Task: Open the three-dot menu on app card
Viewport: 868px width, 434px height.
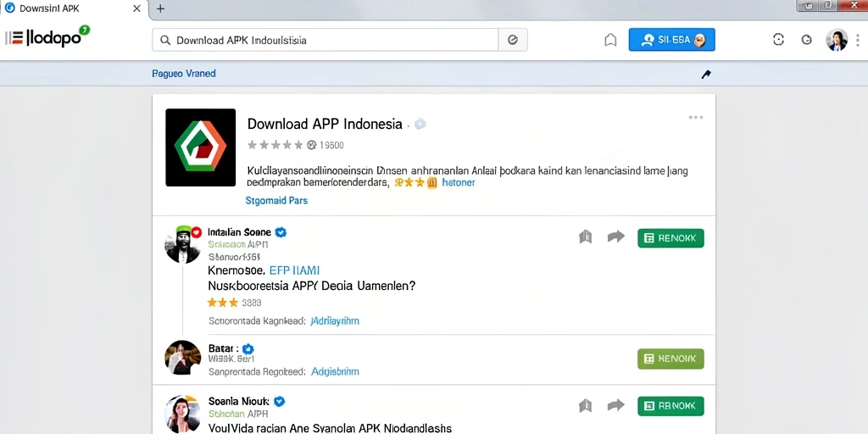Action: tap(695, 117)
